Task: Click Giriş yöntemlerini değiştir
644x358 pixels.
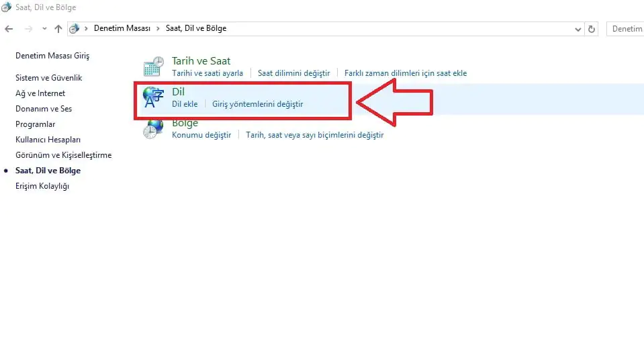Action: pyautogui.click(x=257, y=104)
